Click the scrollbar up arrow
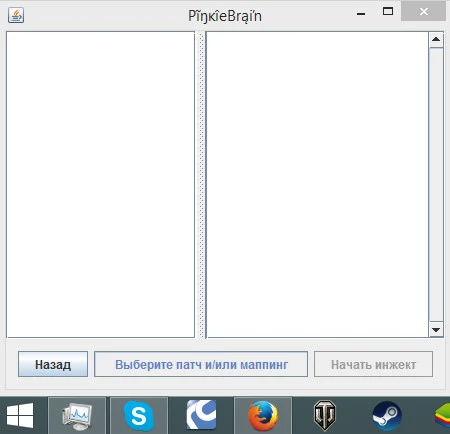Viewport: 450px width, 434px height. tap(436, 40)
